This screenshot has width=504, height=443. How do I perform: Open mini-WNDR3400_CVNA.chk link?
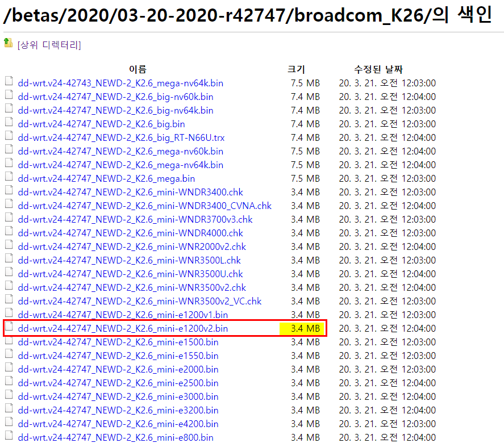145,206
